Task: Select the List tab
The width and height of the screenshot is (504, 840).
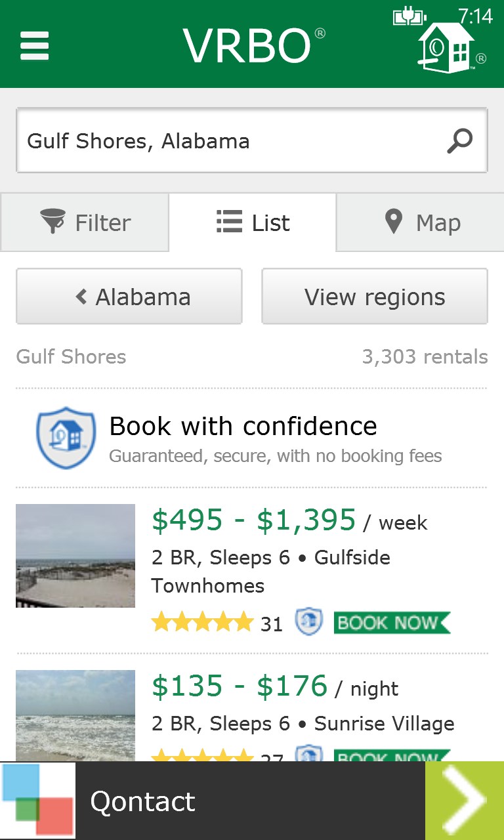Action: click(253, 223)
